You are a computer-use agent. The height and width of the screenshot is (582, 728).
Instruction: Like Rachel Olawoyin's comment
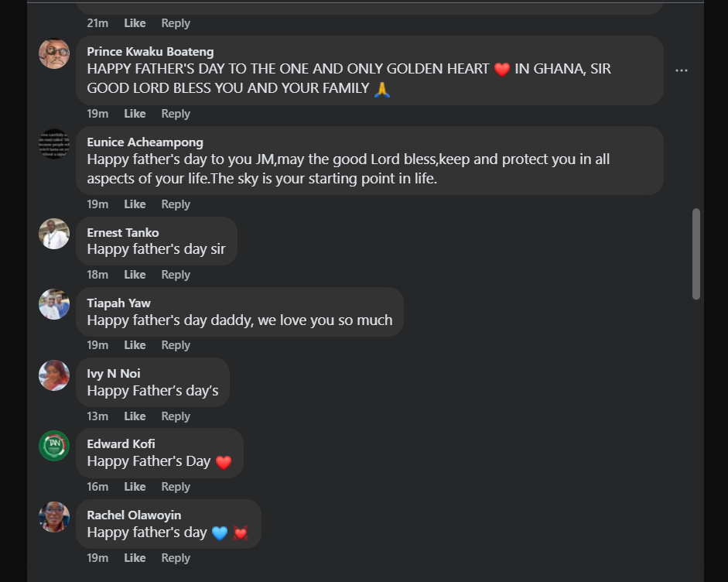coord(135,558)
